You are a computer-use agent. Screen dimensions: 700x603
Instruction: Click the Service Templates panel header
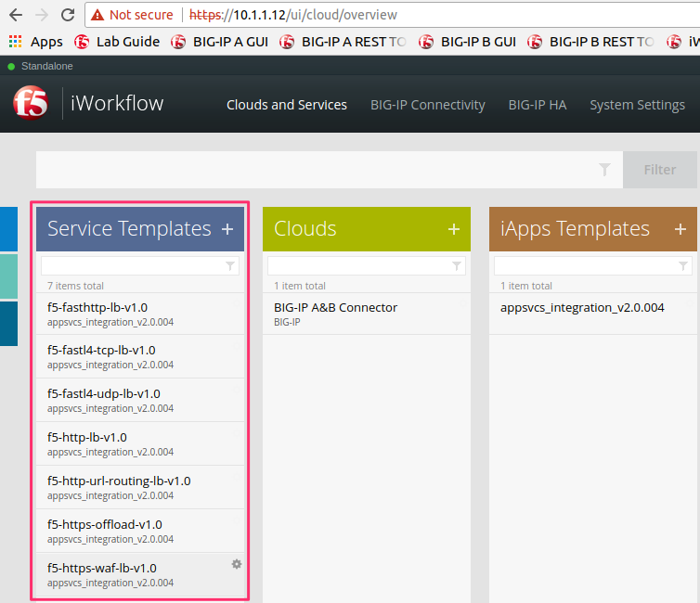[x=140, y=229]
